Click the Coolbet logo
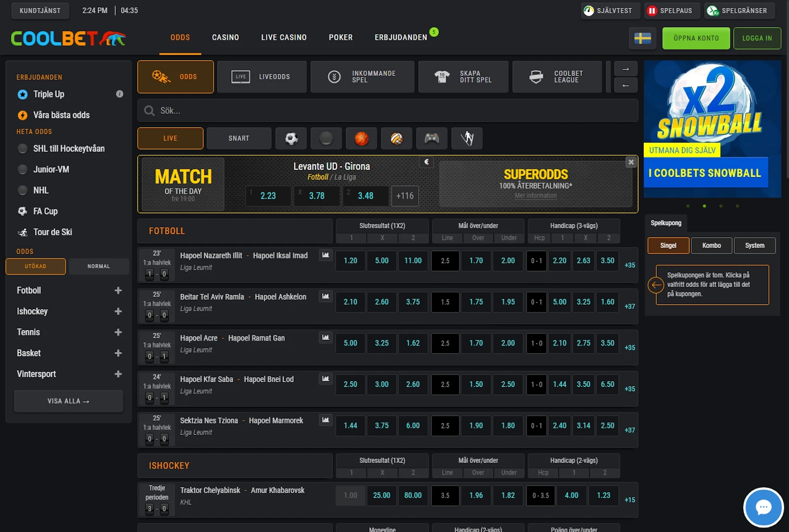 tap(69, 38)
